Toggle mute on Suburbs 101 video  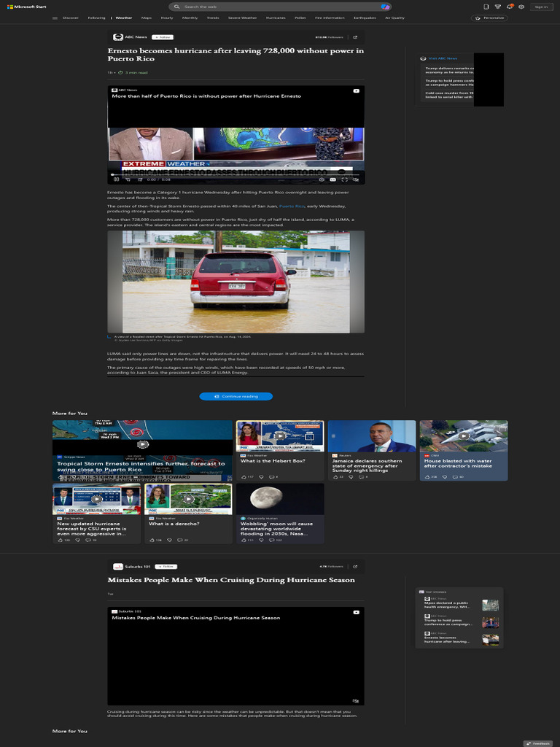[x=355, y=701]
